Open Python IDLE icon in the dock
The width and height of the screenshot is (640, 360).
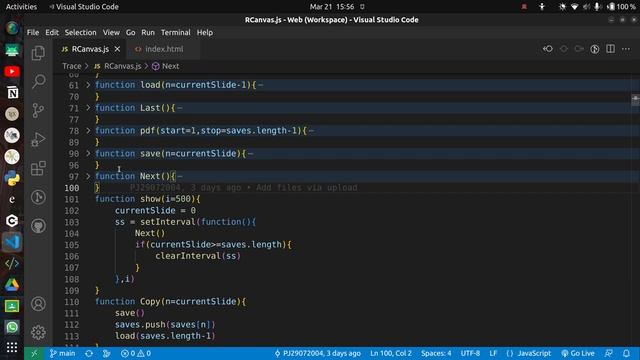point(12,178)
